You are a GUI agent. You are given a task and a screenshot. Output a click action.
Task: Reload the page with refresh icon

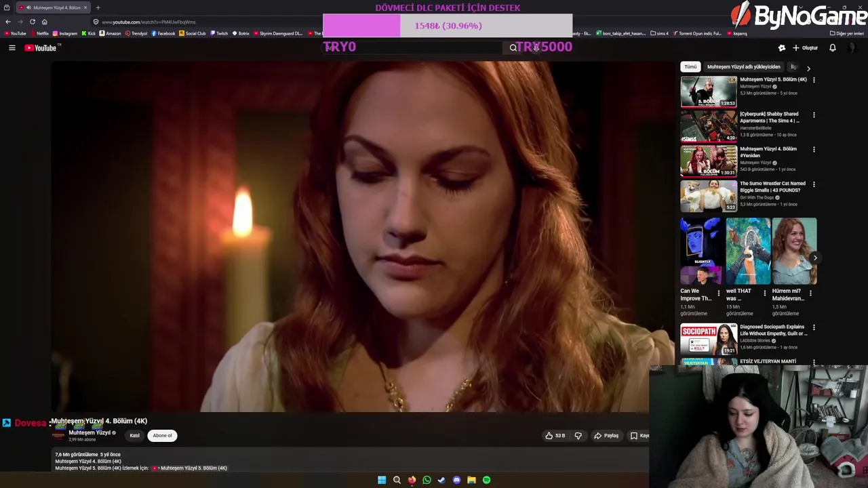tap(32, 22)
